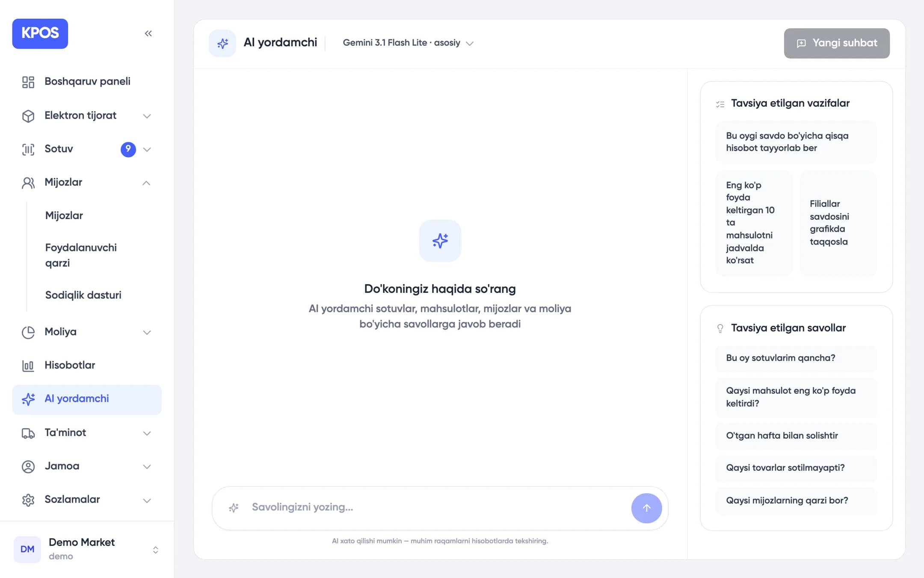Open the Gemini 3.1 Flash Lite model dropdown

tap(408, 43)
